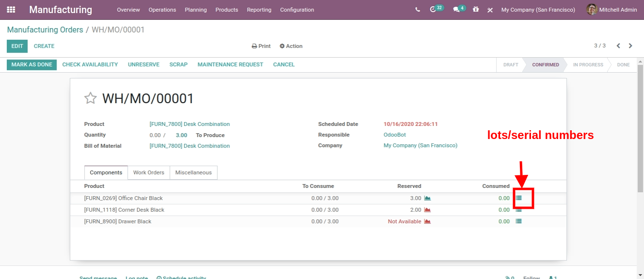
Task: Open the apps grid menu icon
Action: point(11,10)
